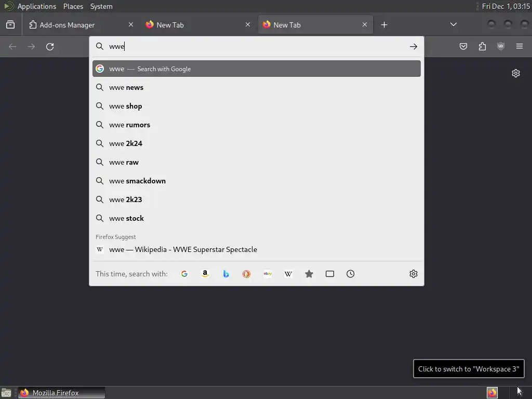Click the main menu logo in top panel
The height and width of the screenshot is (399, 532).
click(x=8, y=6)
